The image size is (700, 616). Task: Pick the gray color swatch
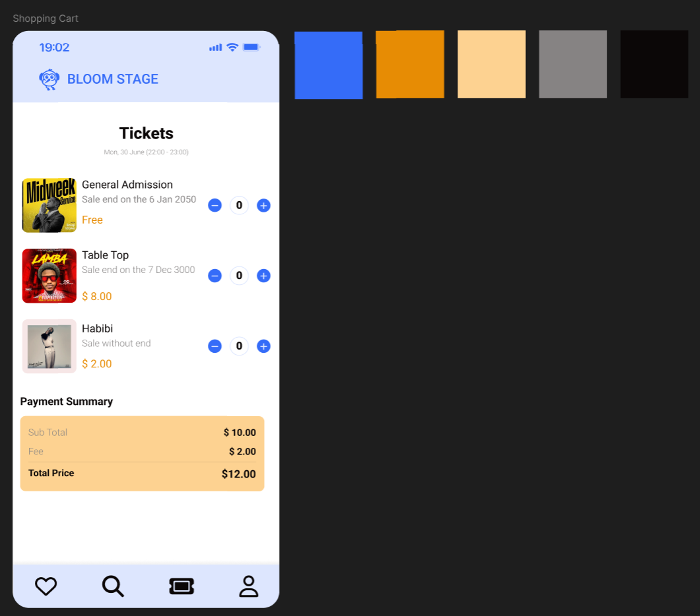573,64
